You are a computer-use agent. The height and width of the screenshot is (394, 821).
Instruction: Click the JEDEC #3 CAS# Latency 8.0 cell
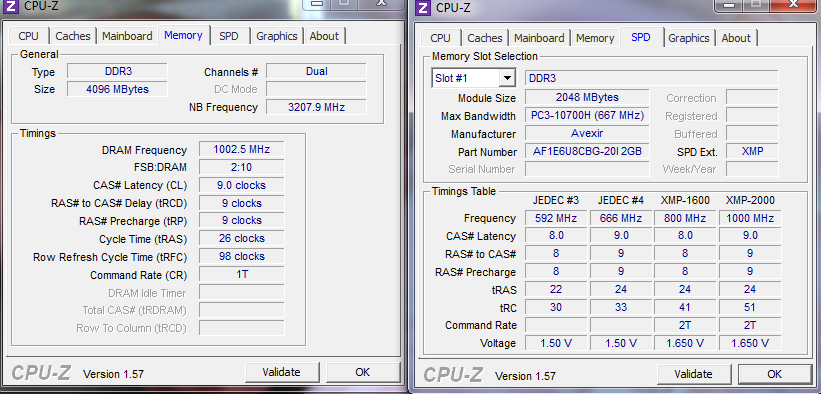click(x=556, y=236)
